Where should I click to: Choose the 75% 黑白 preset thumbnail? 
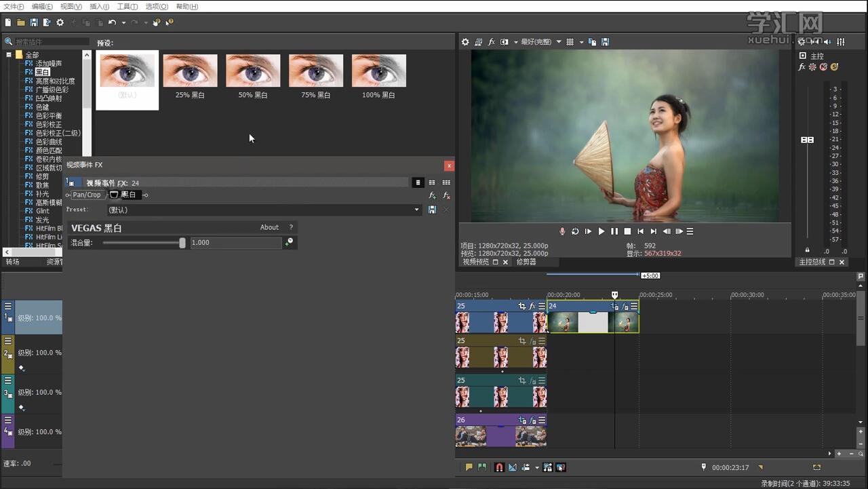pyautogui.click(x=316, y=71)
